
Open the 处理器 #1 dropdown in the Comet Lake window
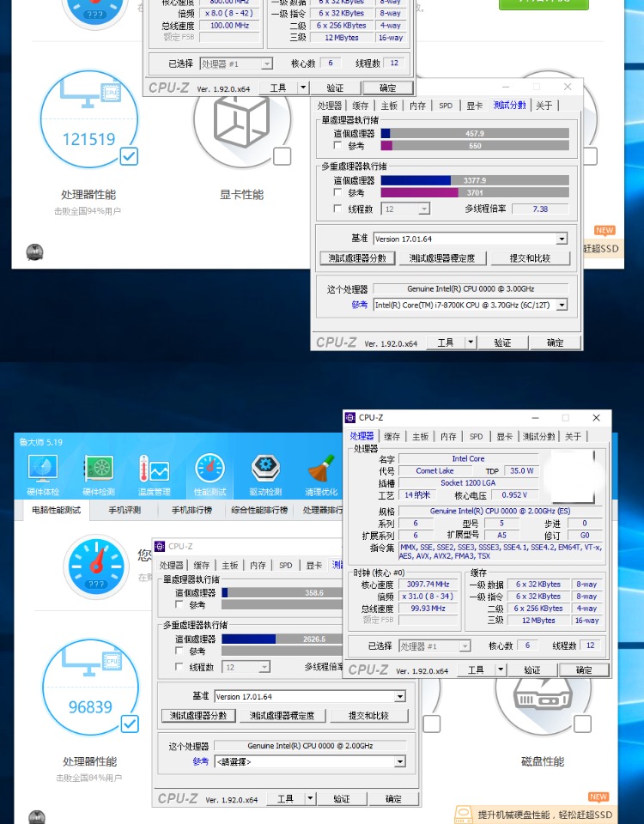pyautogui.click(x=465, y=645)
